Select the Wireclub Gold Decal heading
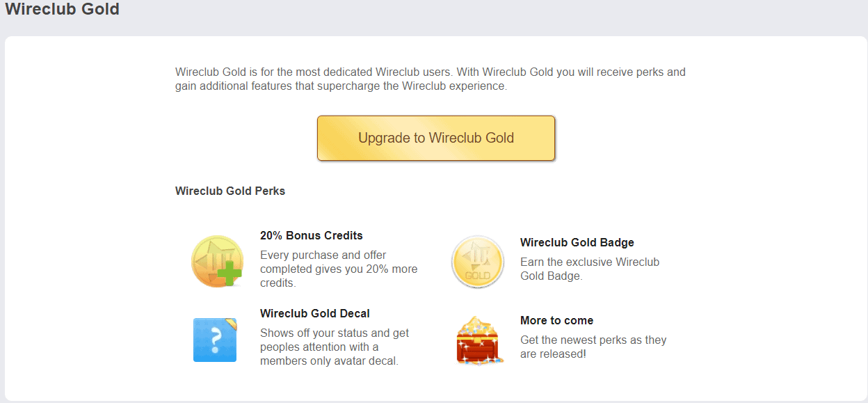868x403 pixels. [x=315, y=313]
